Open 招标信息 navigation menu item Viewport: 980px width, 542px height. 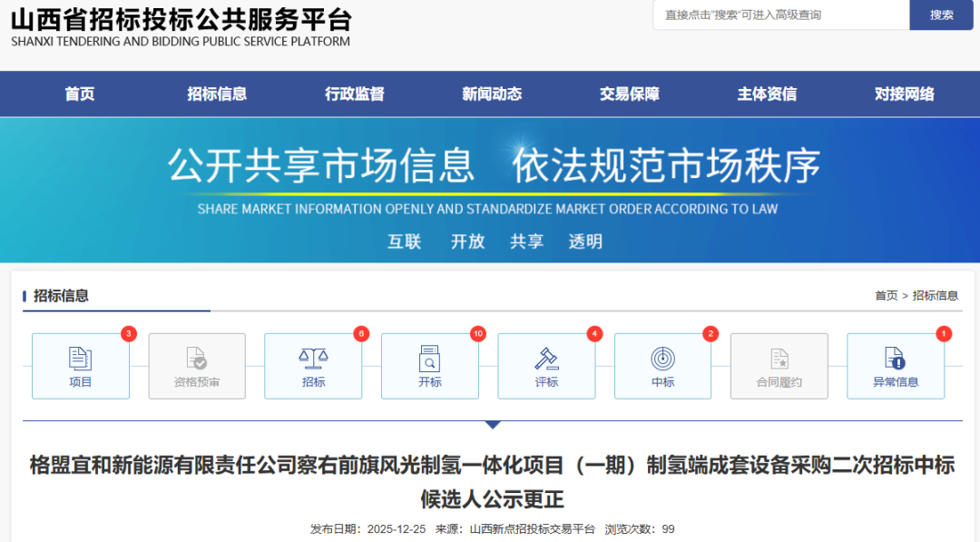(x=217, y=94)
